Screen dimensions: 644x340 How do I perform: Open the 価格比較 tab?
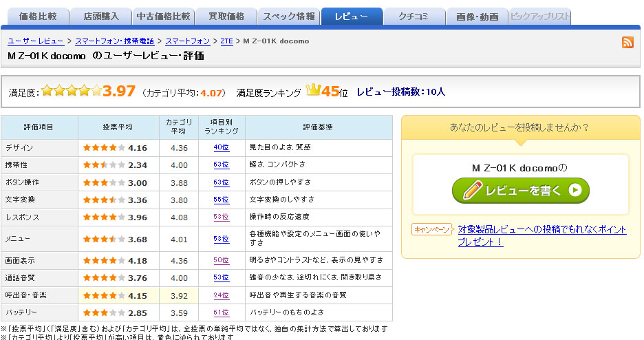tap(38, 17)
